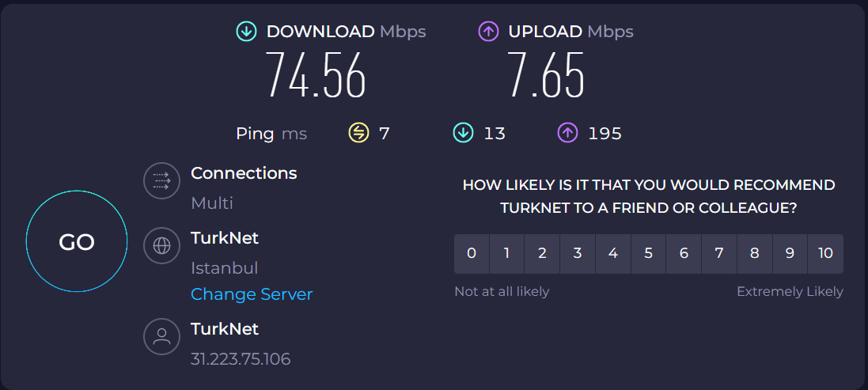Click the download arrow icon beside DOWNLOAD
The height and width of the screenshot is (390, 868).
pyautogui.click(x=246, y=32)
